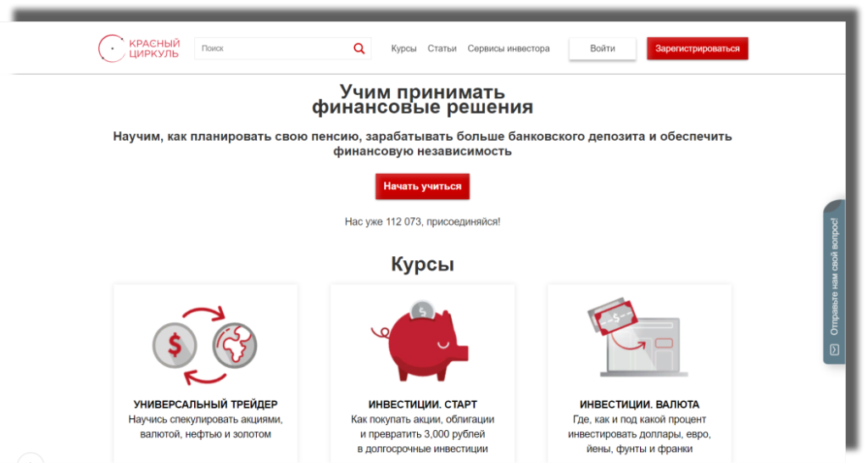Image resolution: width=868 pixels, height=463 pixels.
Task: Open the 'Отправьте нам свой вопрос' side tab
Action: point(834,282)
